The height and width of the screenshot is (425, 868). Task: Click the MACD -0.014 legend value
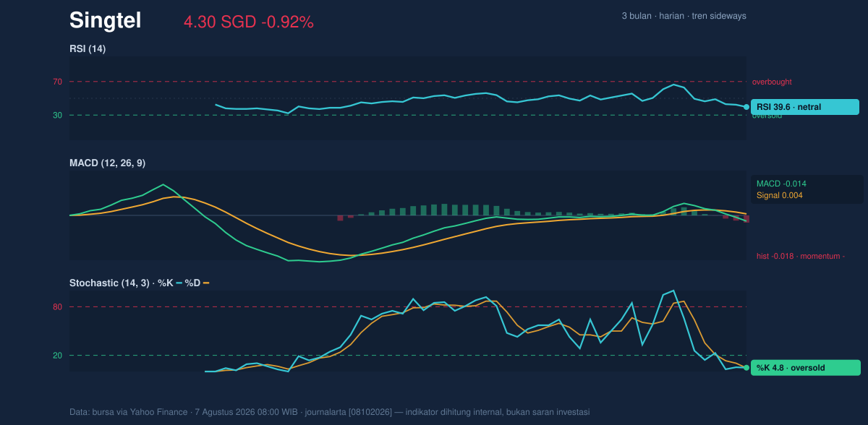click(781, 184)
